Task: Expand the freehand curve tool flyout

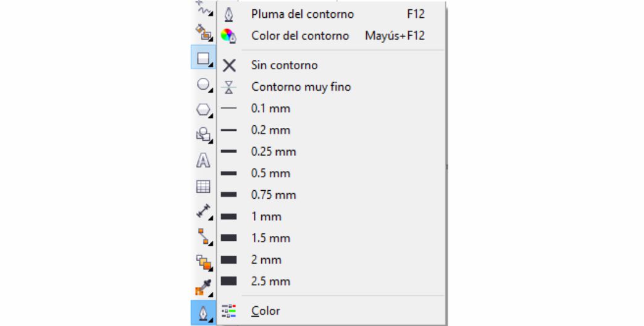Action: pyautogui.click(x=203, y=9)
